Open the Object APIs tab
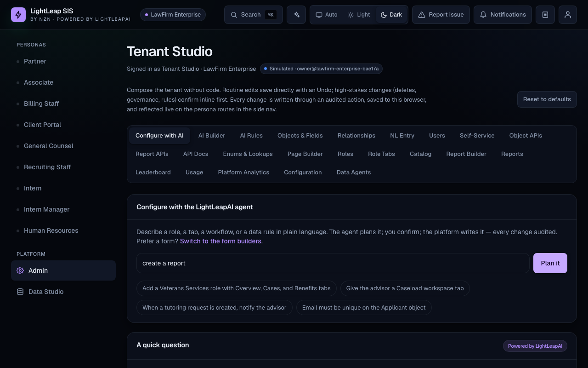Screen dimensions: 588x368 point(526,136)
